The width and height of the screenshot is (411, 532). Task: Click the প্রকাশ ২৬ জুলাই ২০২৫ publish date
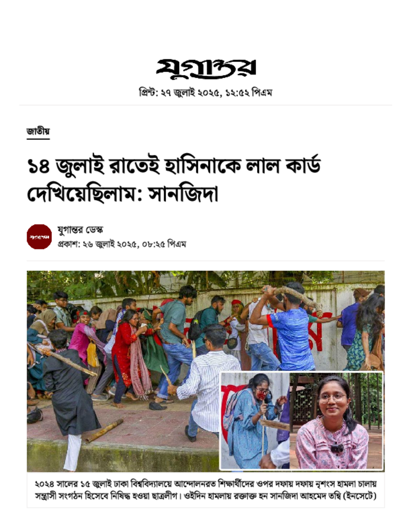click(122, 244)
